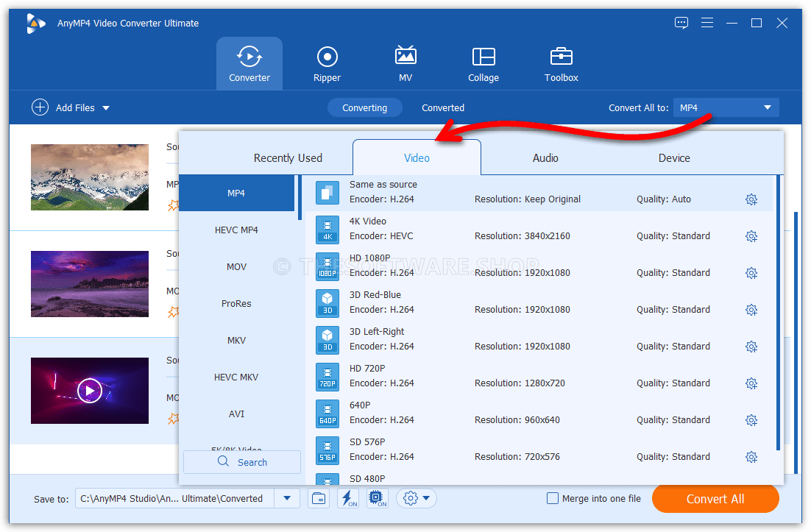Tick Merge into one file checkbox

(553, 498)
